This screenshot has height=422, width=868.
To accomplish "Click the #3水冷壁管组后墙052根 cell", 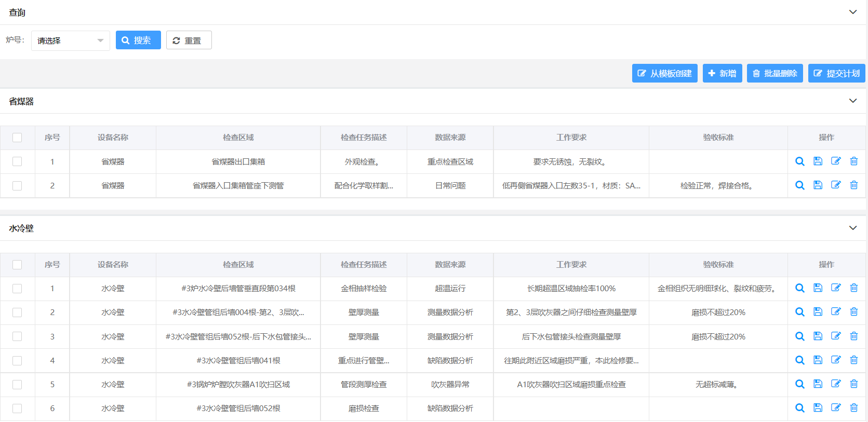I will click(x=238, y=408).
